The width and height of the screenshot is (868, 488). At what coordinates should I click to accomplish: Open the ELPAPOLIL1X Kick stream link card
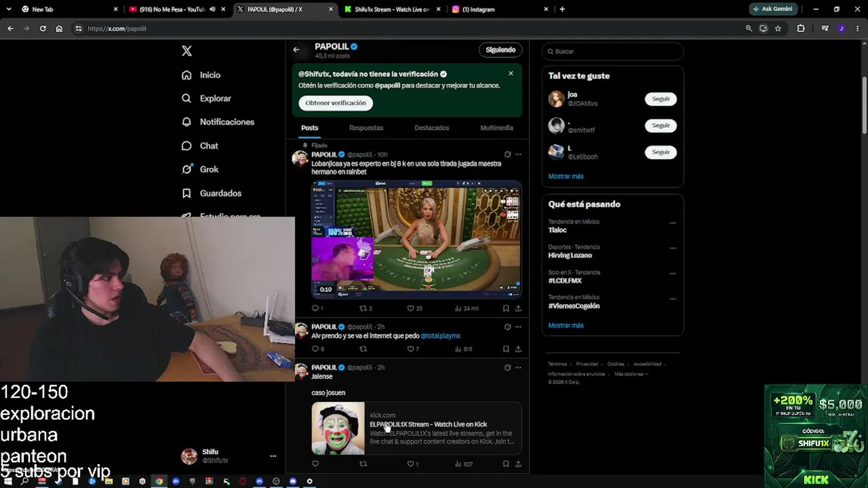pos(416,428)
